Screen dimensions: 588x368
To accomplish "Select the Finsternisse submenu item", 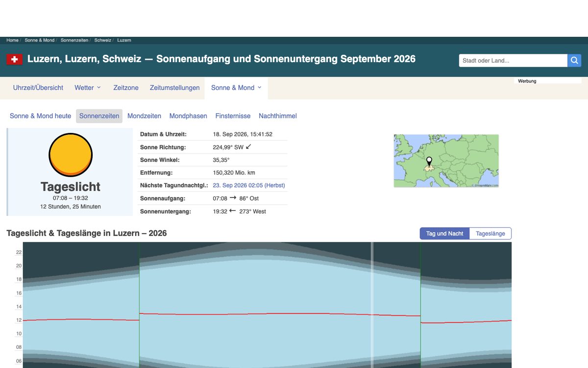I will click(233, 116).
